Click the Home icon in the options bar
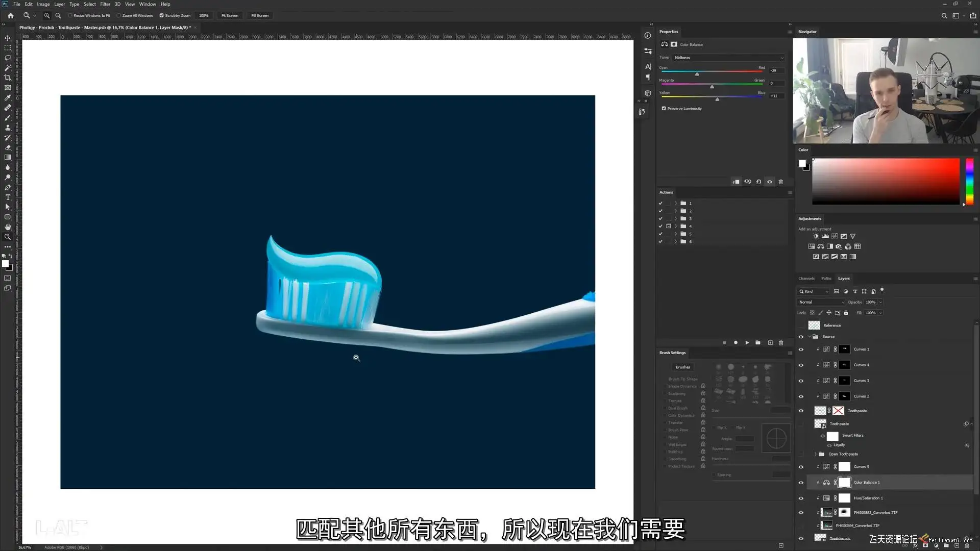Image resolution: width=980 pixels, height=551 pixels. coord(11,15)
